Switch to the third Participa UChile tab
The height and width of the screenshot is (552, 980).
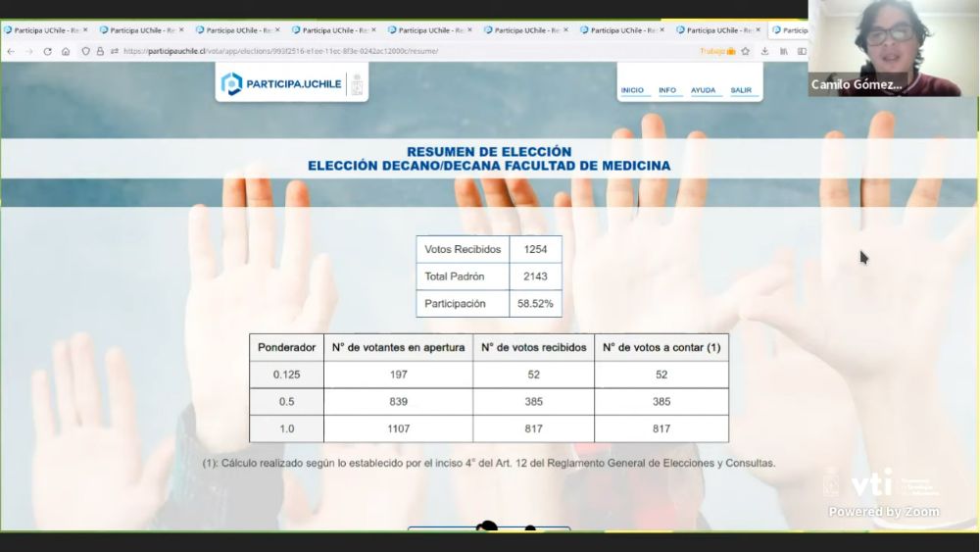pyautogui.click(x=237, y=30)
